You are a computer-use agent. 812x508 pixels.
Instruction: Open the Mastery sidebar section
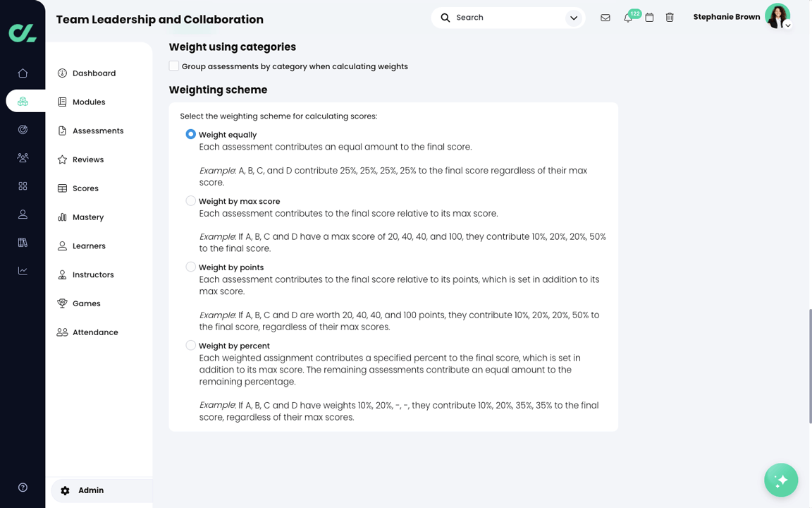click(87, 217)
